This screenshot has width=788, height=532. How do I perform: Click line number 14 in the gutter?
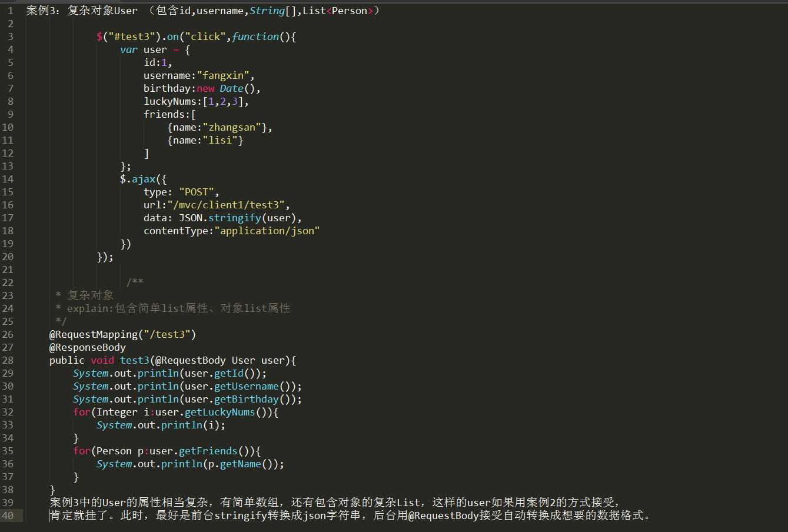click(x=8, y=179)
